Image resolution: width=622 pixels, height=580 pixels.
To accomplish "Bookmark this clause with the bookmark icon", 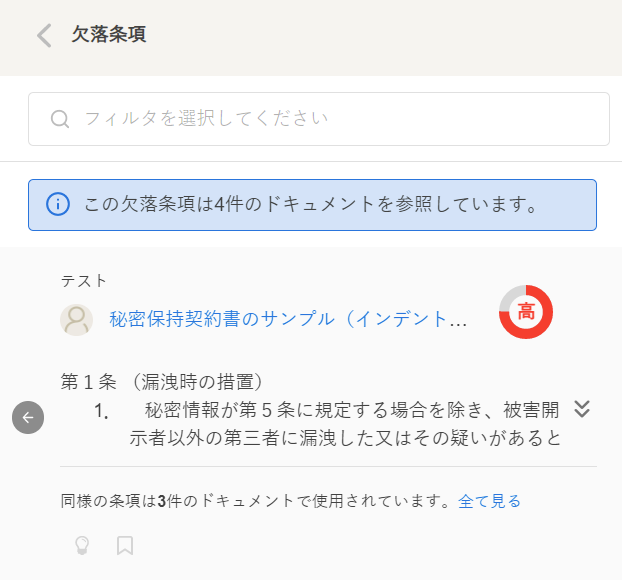I will tap(125, 545).
